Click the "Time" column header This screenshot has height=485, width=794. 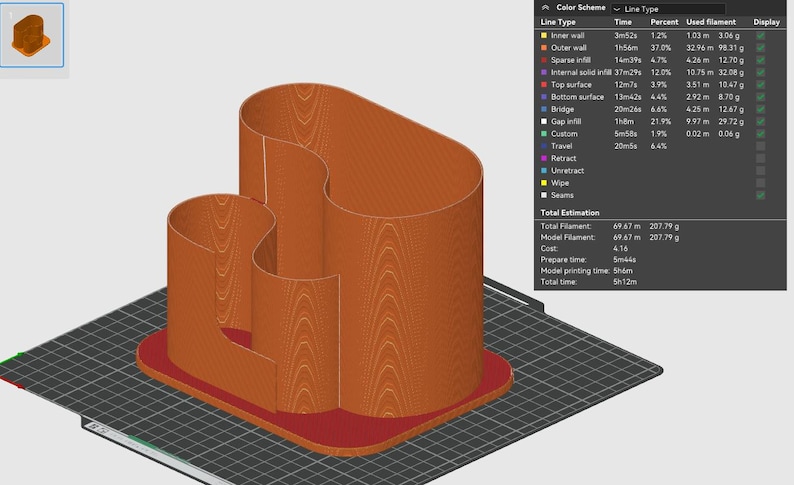coord(623,22)
